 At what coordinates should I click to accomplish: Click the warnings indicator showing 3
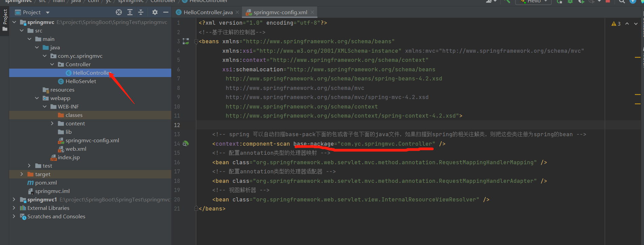tap(616, 24)
